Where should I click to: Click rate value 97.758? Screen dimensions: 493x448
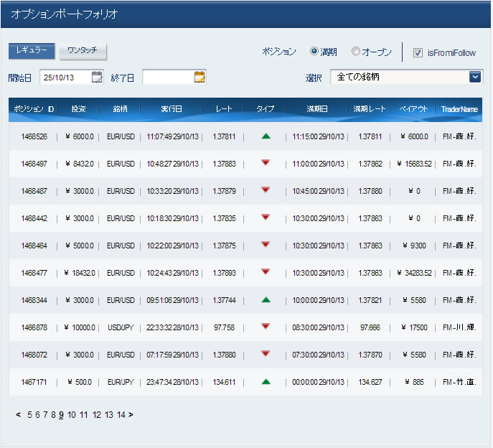224,327
